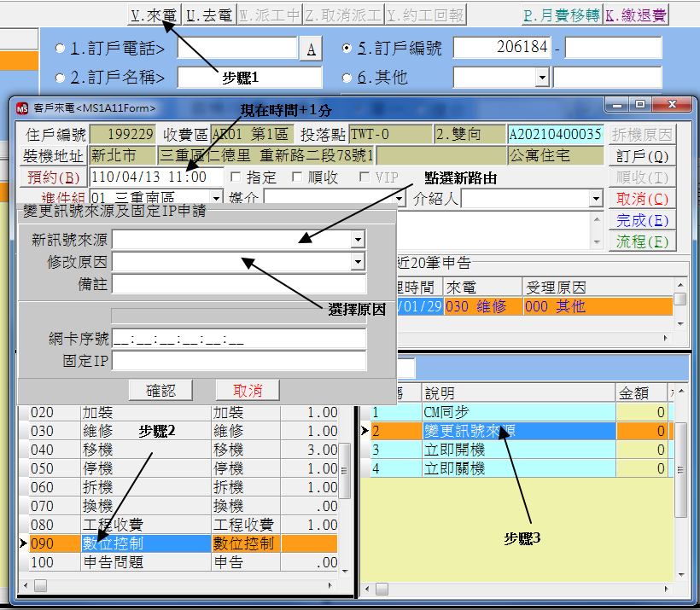Click the 客戶來電 window title icon
Image resolution: width=700 pixels, height=610 pixels.
pos(22,107)
